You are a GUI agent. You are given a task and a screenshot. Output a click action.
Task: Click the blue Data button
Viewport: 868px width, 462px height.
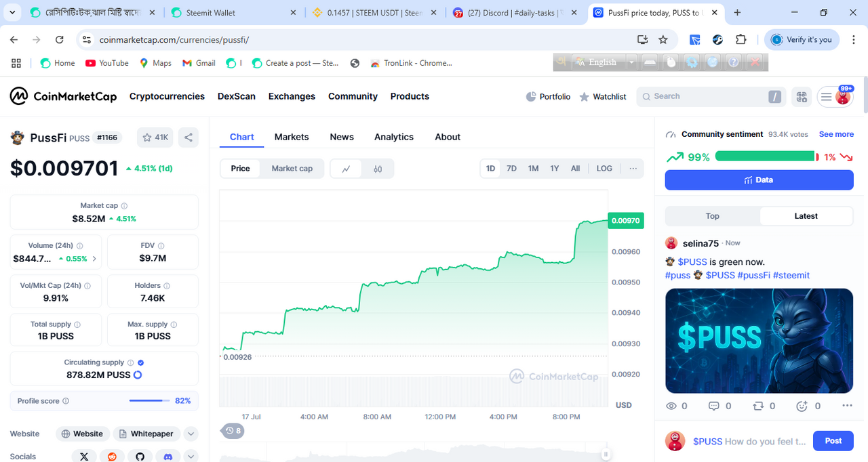[x=759, y=180]
